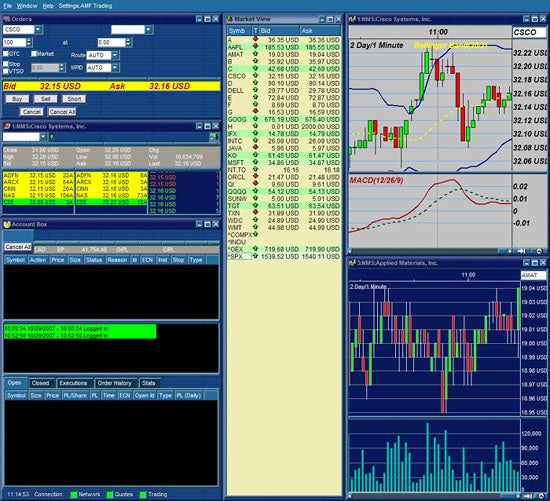Click the Account Box window title icon
550x501 pixels.
click(7, 224)
